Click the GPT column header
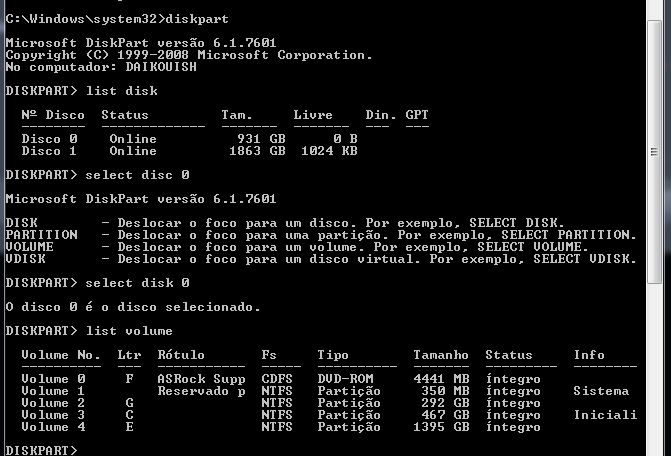This screenshot has height=456, width=671. coord(417,115)
